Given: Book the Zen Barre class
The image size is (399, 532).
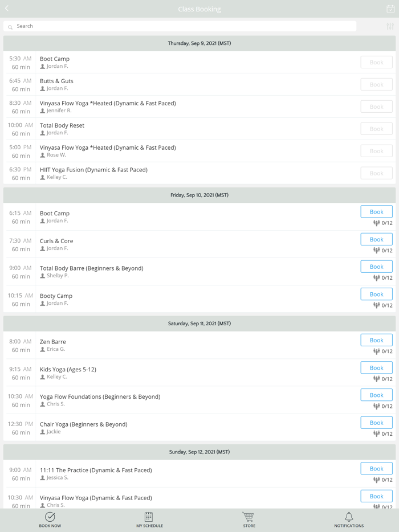Looking at the screenshot, I should [376, 340].
